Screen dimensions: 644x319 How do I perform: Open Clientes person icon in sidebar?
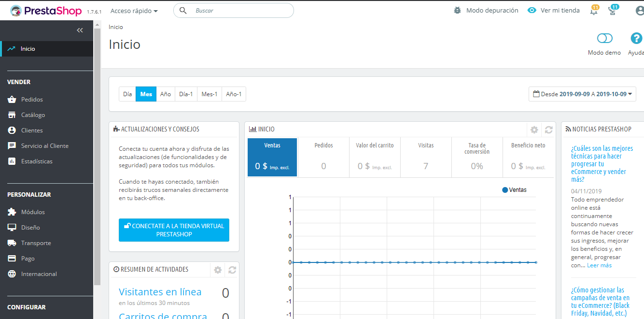pos(12,130)
